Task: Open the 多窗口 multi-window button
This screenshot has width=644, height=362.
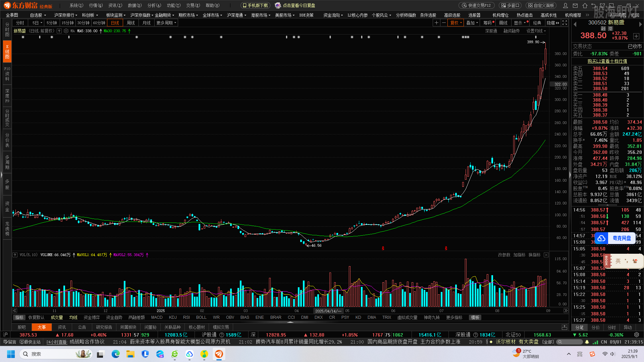Action: coord(511,5)
